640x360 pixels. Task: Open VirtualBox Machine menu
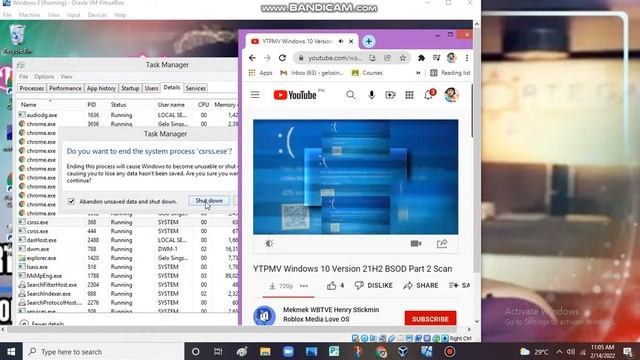29,15
